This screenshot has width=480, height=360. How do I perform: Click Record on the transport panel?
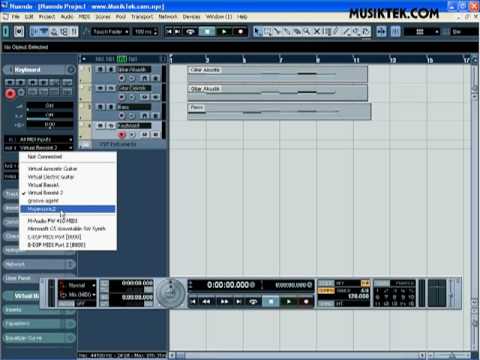point(305,302)
